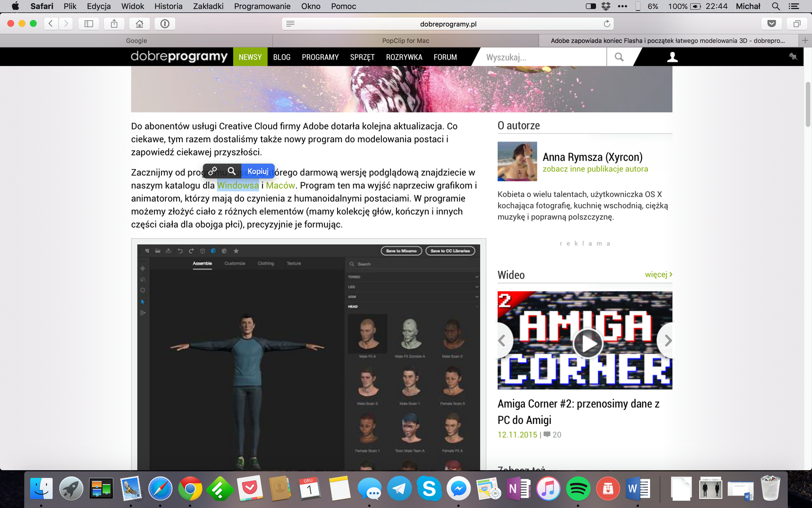
Task: Open zobacz inne publikacje autora link
Action: pyautogui.click(x=595, y=169)
